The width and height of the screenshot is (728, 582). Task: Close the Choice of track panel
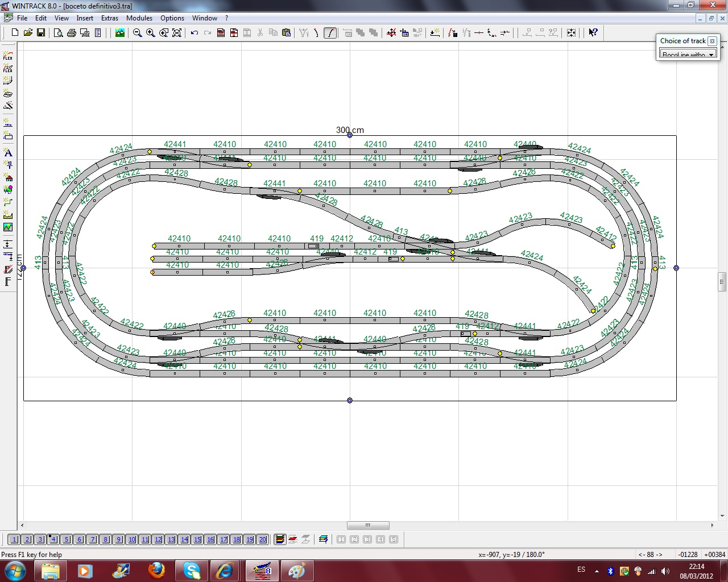712,41
